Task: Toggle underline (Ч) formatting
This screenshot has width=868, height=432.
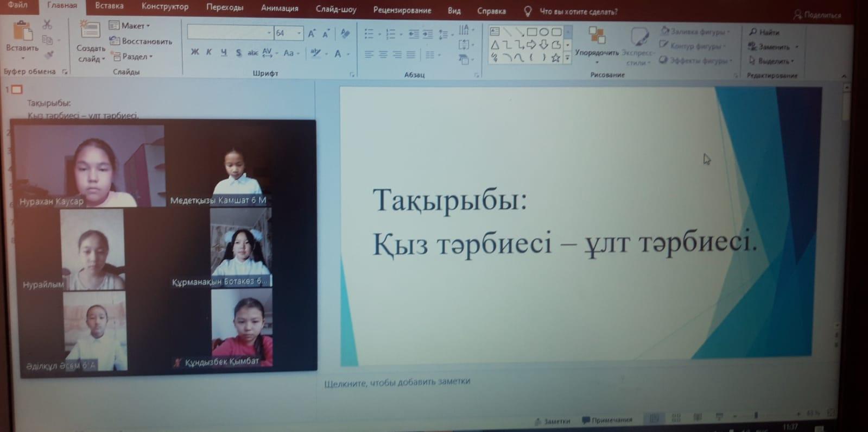Action: pyautogui.click(x=224, y=53)
